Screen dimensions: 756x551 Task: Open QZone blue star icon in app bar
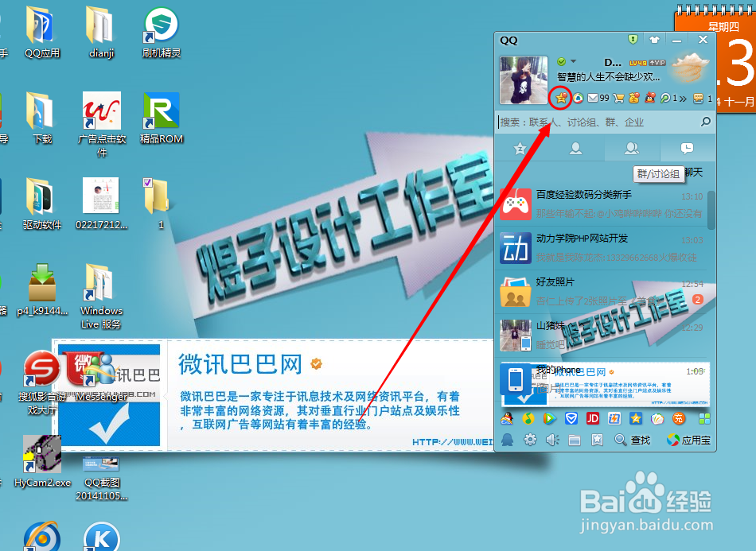click(636, 418)
